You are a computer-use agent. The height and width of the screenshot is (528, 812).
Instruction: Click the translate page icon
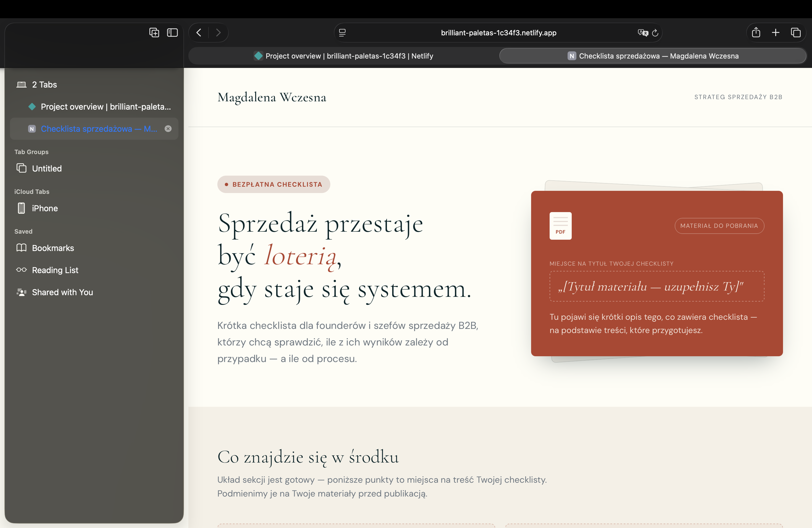[643, 33]
